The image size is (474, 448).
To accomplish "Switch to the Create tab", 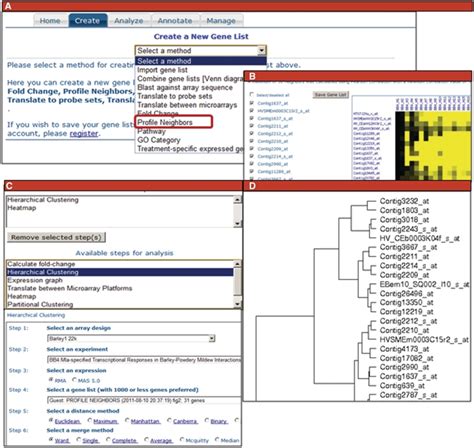I will 88,21.
